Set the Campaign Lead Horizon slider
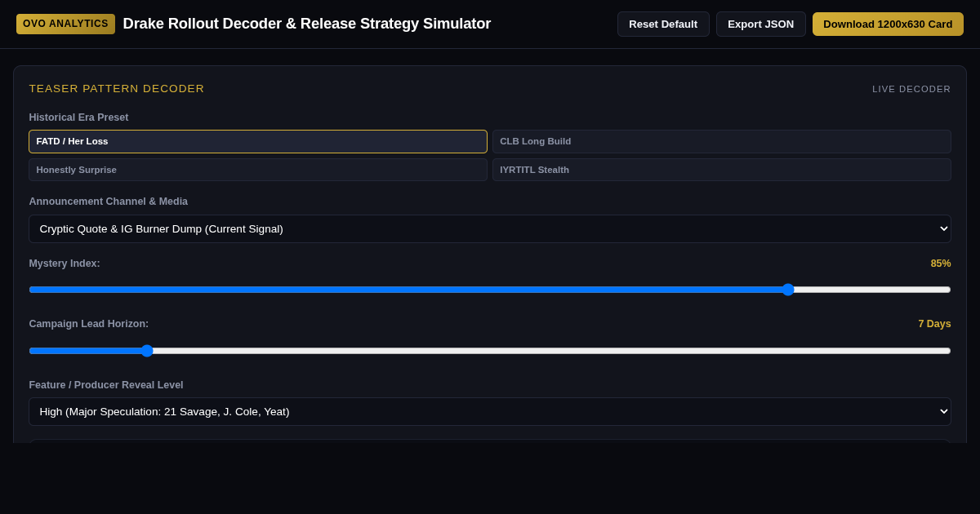The height and width of the screenshot is (514, 980). tap(490, 351)
